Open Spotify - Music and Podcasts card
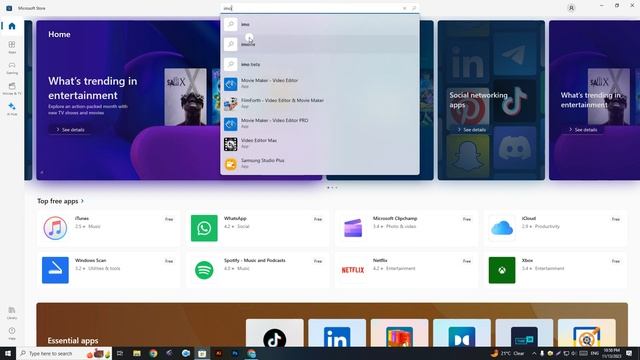640x360 pixels. [x=257, y=270]
